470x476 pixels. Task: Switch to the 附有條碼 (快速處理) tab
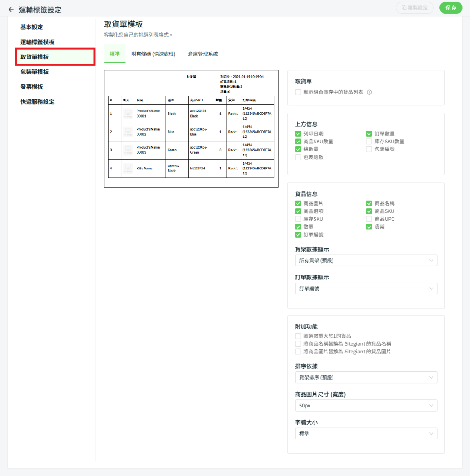(153, 54)
